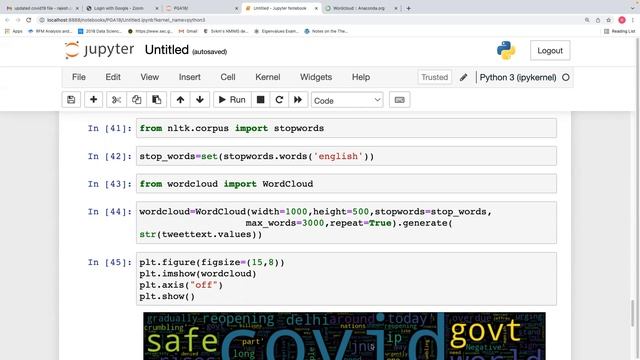Open the 2018 Data Science bookmark

coord(100,31)
